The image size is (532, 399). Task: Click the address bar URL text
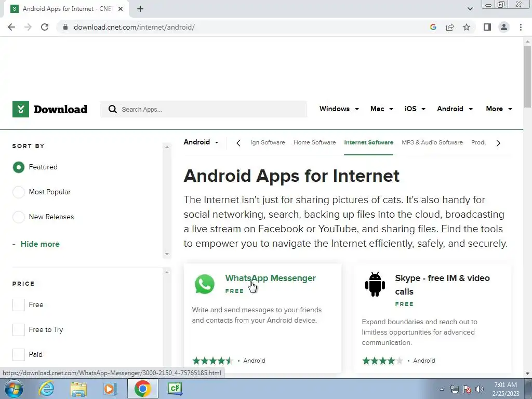click(x=134, y=27)
